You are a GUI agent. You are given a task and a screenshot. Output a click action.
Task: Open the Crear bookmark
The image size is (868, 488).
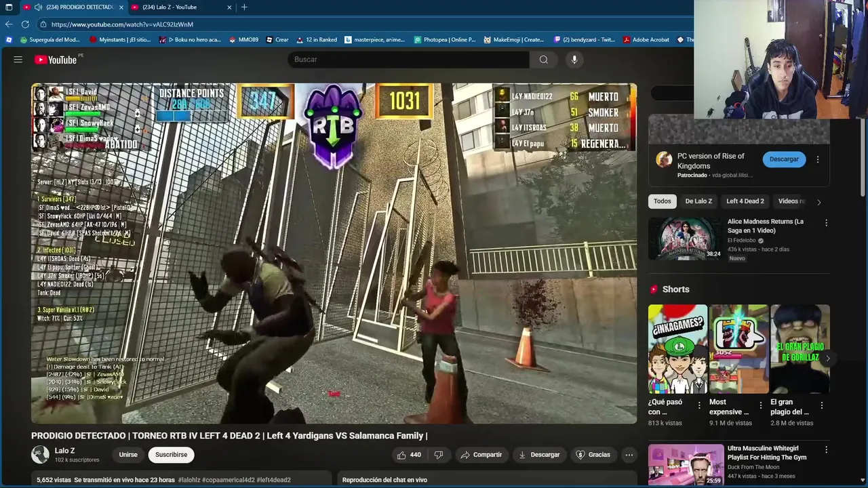277,40
